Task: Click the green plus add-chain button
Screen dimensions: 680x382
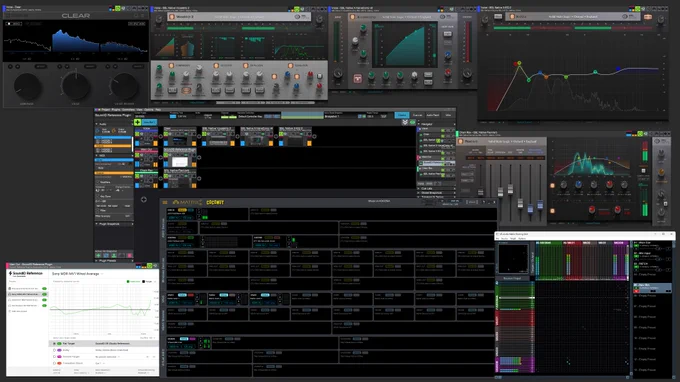Action: (137, 122)
